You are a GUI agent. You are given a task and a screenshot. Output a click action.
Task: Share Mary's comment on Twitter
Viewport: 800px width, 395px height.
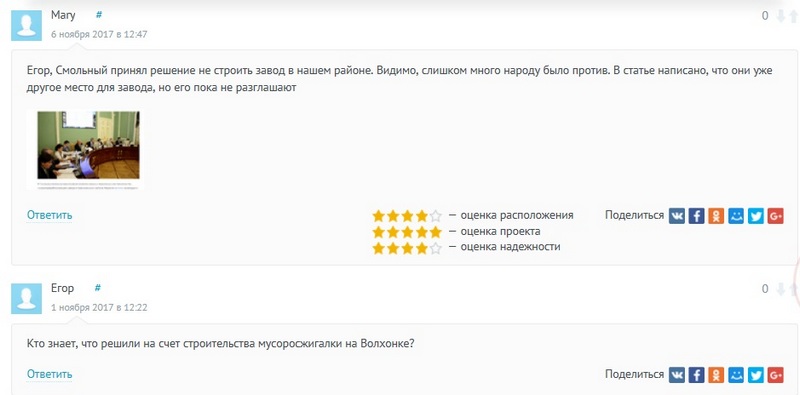(x=756, y=216)
